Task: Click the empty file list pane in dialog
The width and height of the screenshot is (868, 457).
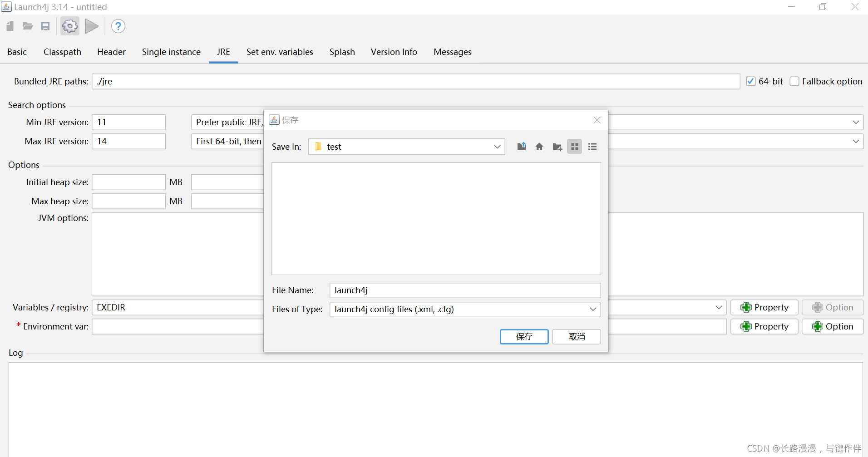Action: pos(436,219)
